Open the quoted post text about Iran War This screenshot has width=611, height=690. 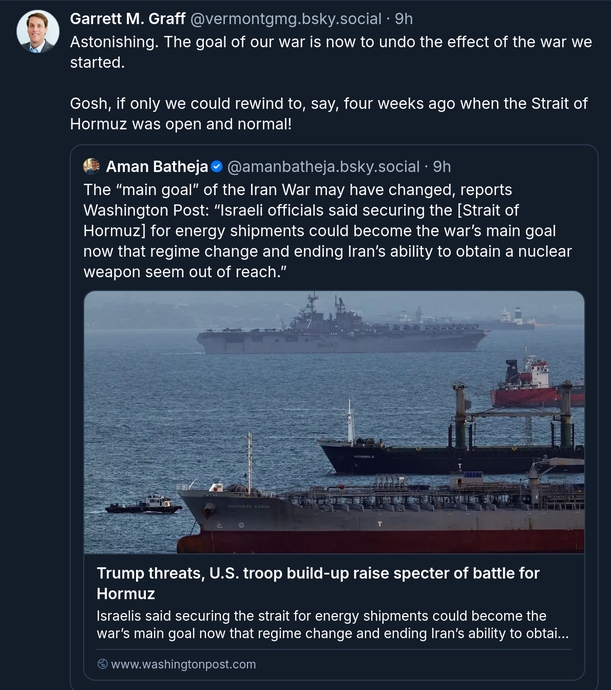coord(330,230)
